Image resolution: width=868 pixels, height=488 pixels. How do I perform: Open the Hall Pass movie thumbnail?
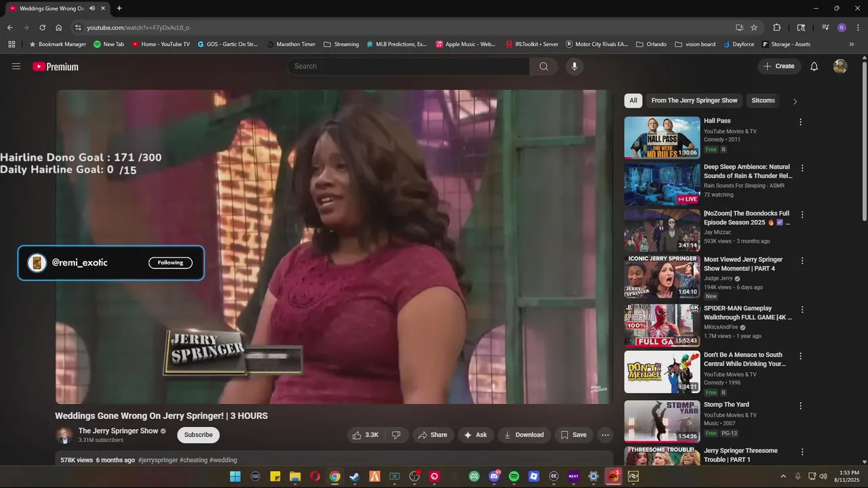pyautogui.click(x=662, y=138)
